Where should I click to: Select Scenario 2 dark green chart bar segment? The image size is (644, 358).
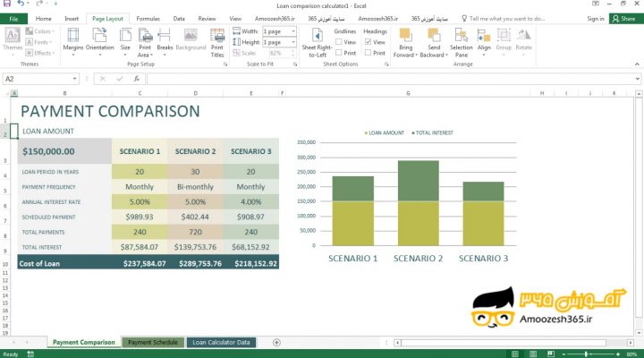click(418, 181)
